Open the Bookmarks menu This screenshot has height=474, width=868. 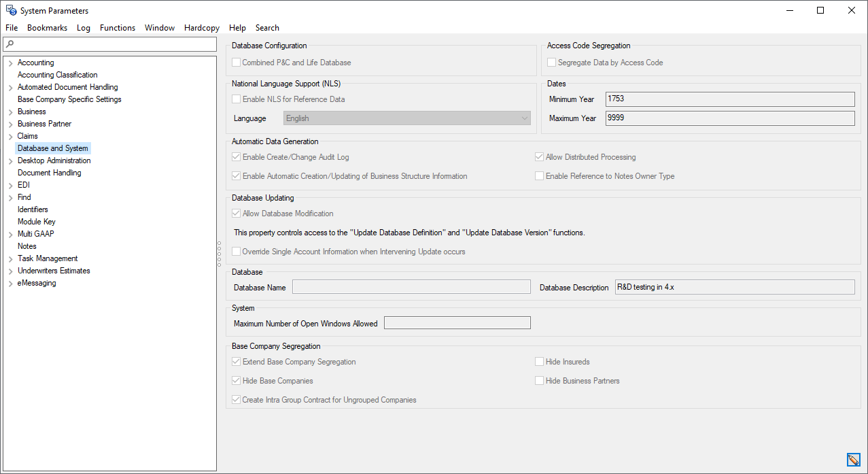pos(47,28)
